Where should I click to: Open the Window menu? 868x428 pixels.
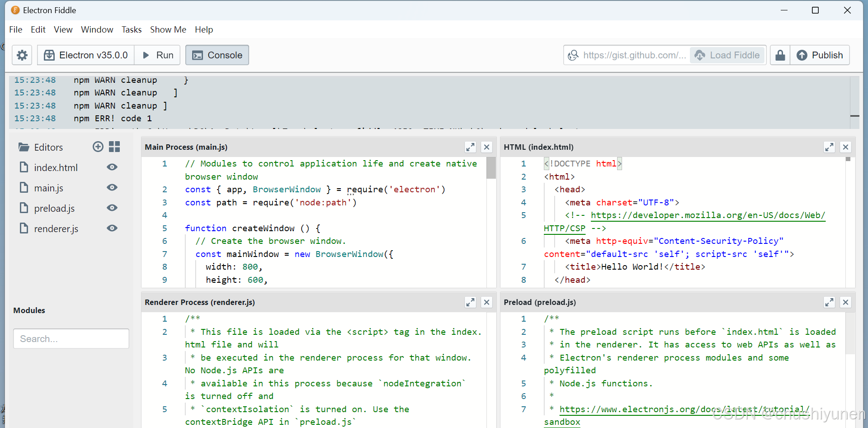coord(97,29)
